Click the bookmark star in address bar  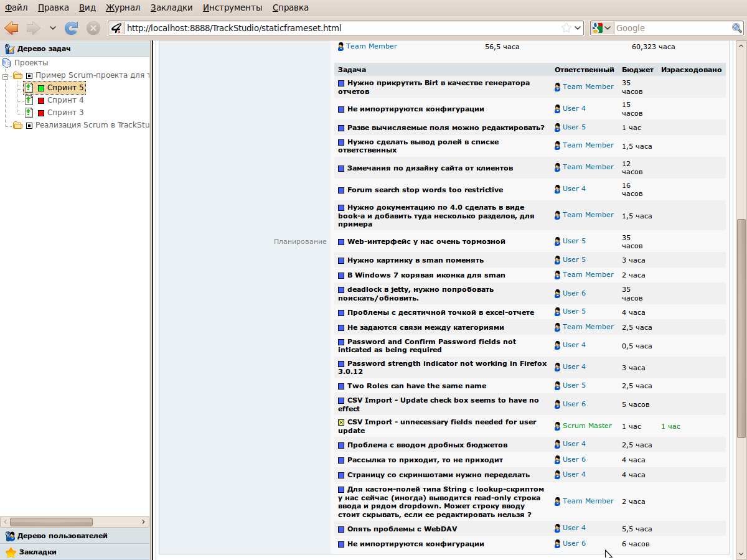pyautogui.click(x=566, y=28)
